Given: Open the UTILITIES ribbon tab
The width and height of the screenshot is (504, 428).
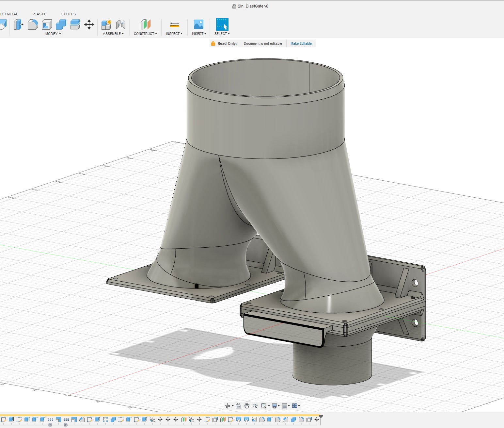Looking at the screenshot, I should (68, 14).
